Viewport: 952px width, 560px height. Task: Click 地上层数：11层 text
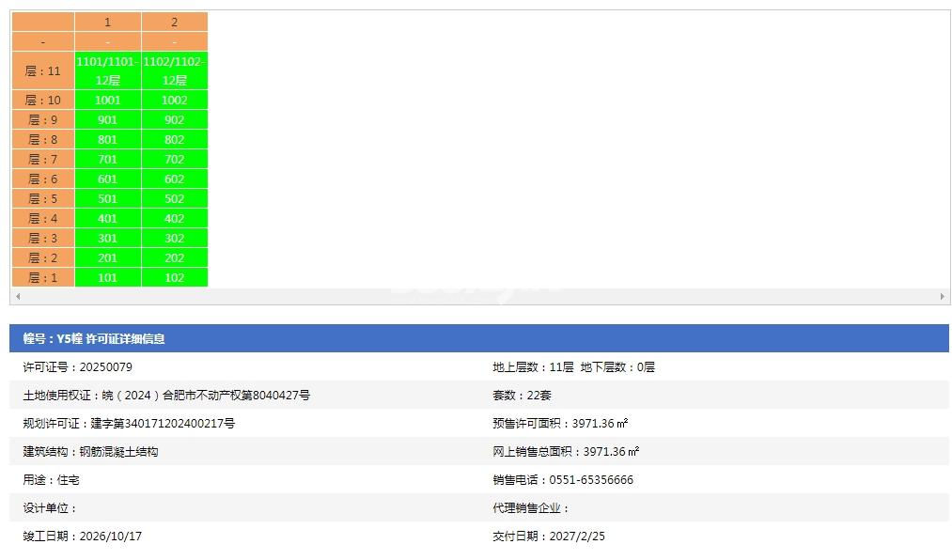tap(533, 367)
